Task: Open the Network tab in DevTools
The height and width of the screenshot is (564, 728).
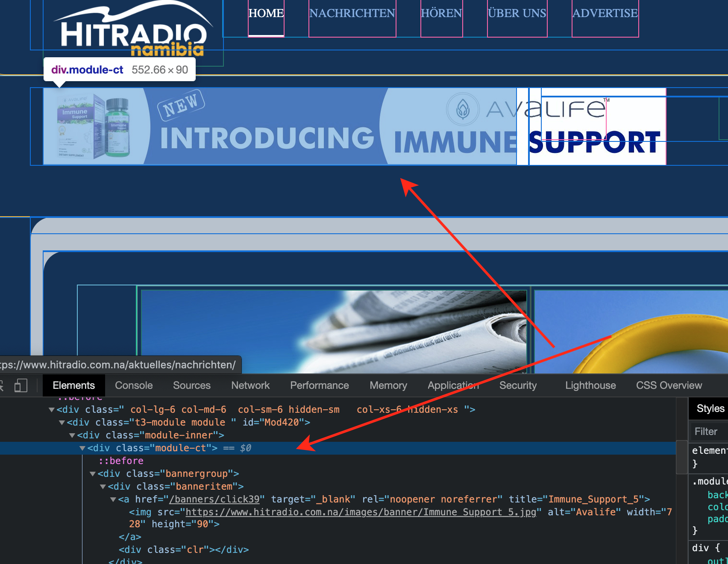Action: pos(250,385)
